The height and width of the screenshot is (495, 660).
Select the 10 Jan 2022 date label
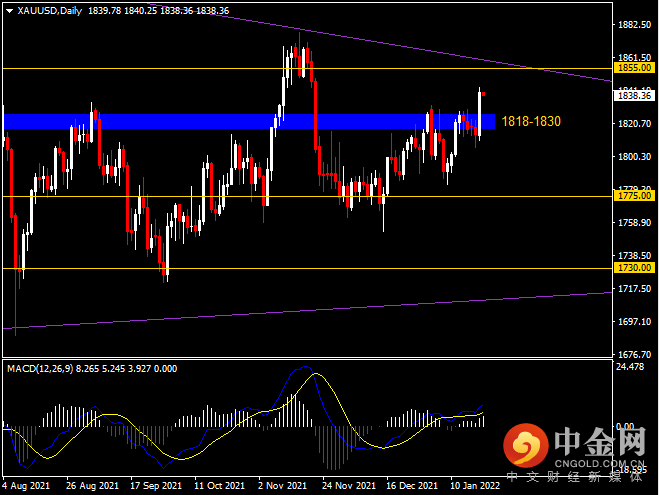pos(475,486)
